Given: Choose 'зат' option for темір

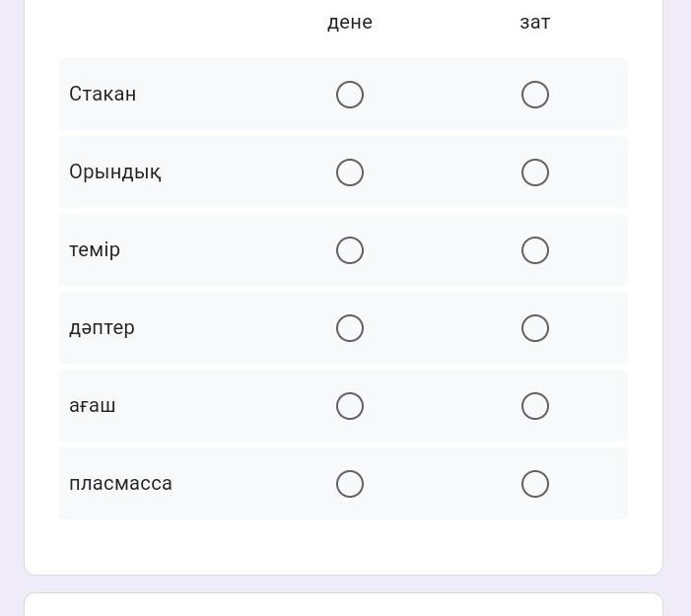Looking at the screenshot, I should click(535, 250).
